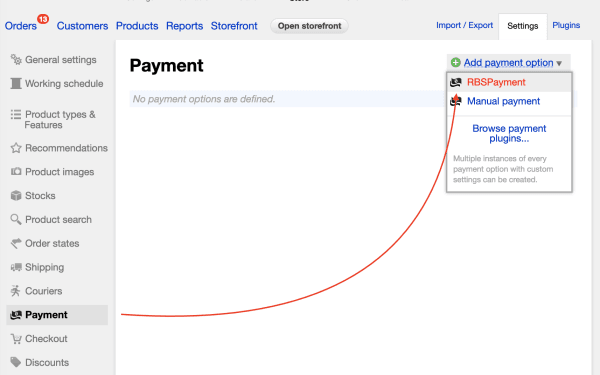Open Shipping settings in the sidebar

click(x=44, y=267)
